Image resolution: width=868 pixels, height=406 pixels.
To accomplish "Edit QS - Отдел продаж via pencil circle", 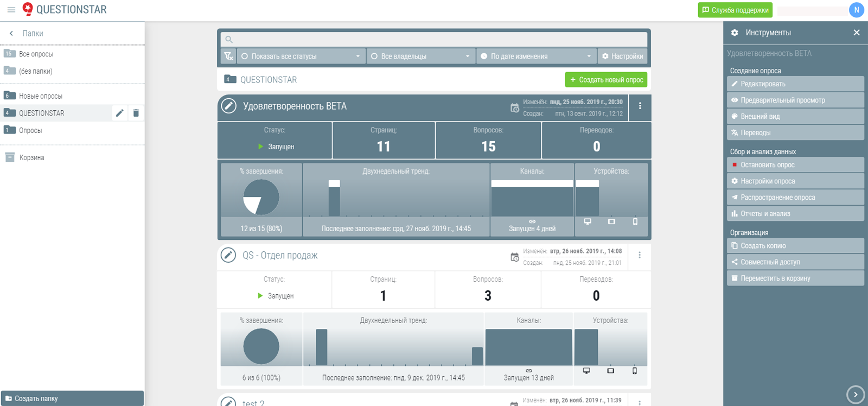I will pos(228,255).
